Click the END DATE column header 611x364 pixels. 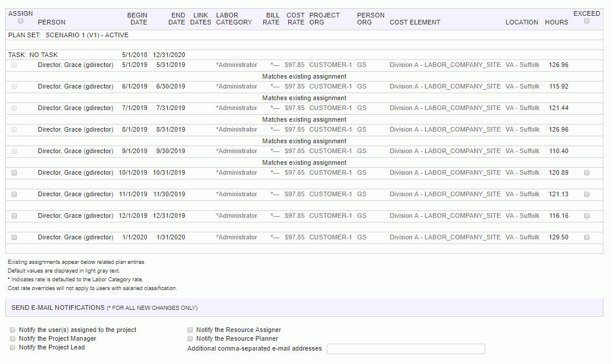coord(176,19)
